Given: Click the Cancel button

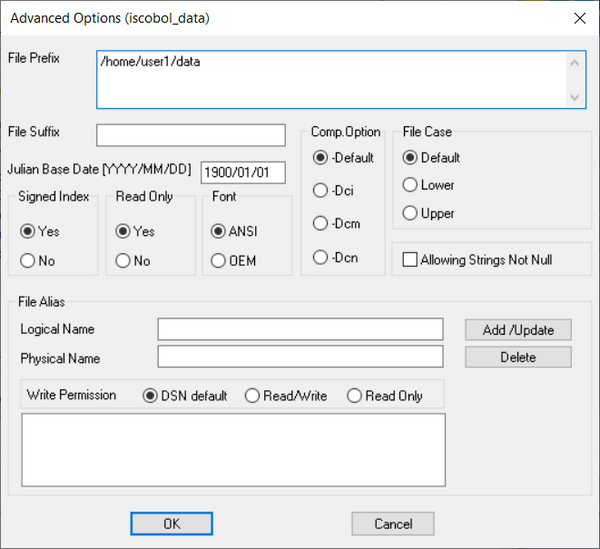Looking at the screenshot, I should [x=393, y=524].
